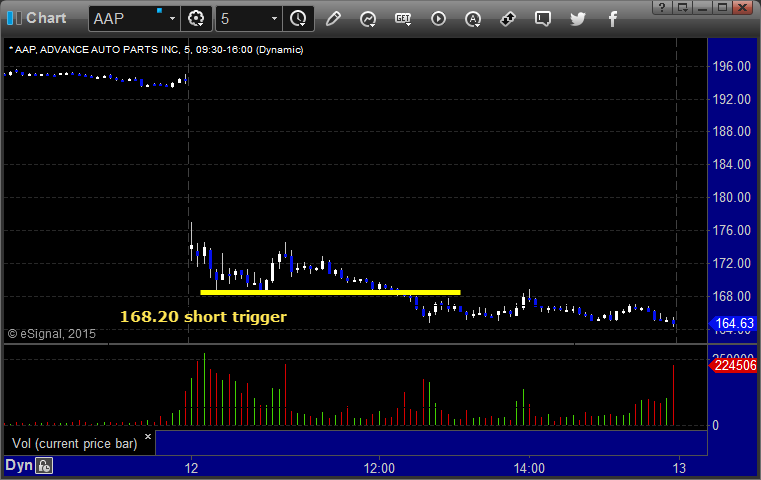
Task: Click the help question mark button
Action: pyautogui.click(x=662, y=7)
